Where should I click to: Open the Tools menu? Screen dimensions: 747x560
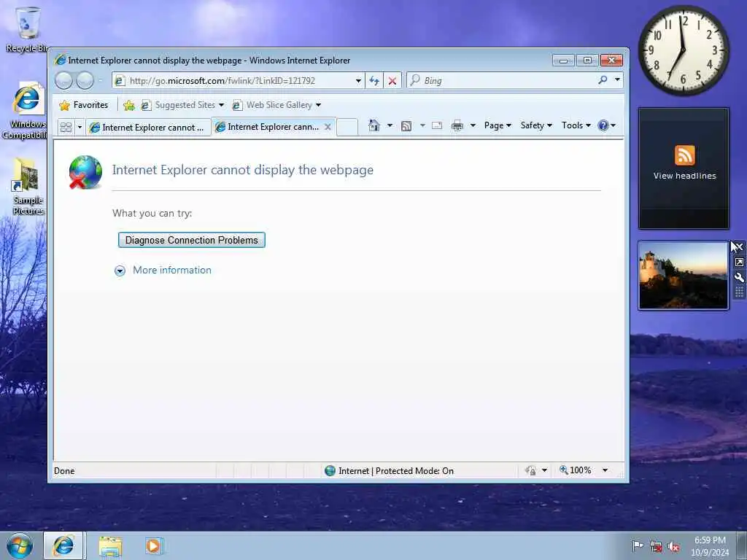click(x=576, y=125)
